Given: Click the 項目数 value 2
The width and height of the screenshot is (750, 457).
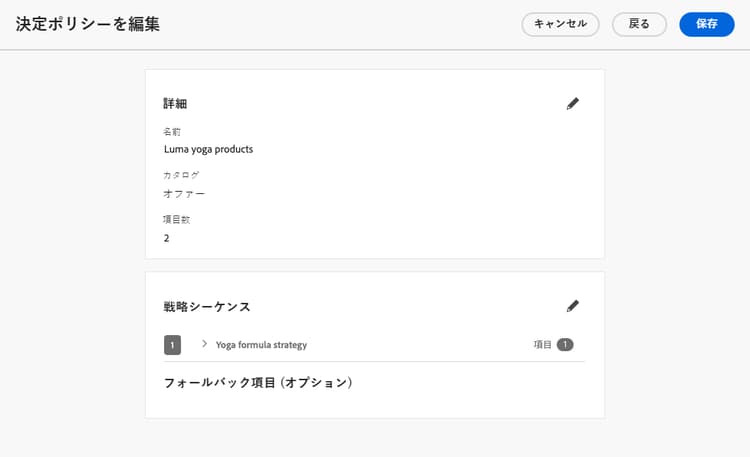Looking at the screenshot, I should [166, 238].
